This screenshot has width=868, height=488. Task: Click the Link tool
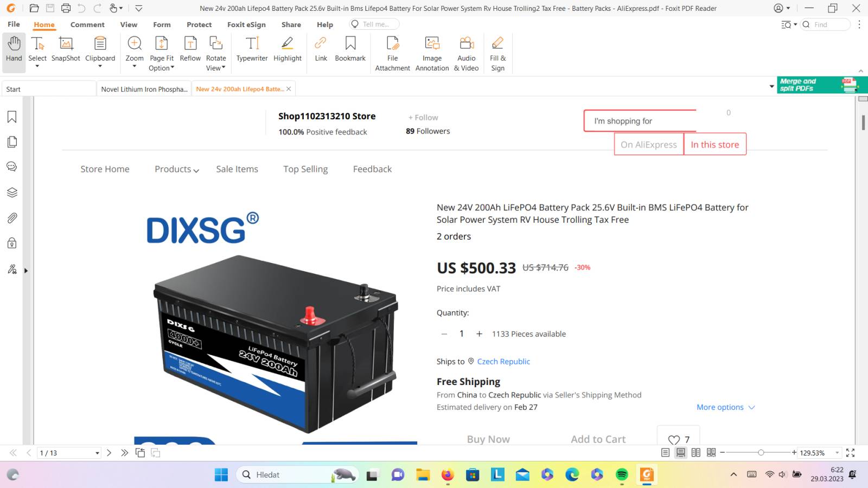[321, 49]
